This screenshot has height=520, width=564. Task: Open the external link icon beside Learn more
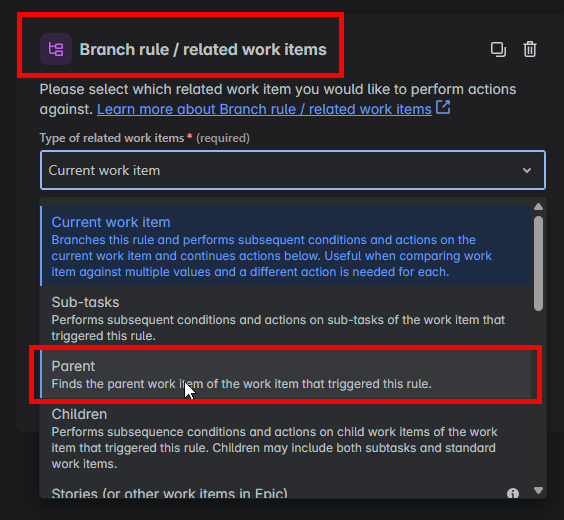[443, 107]
